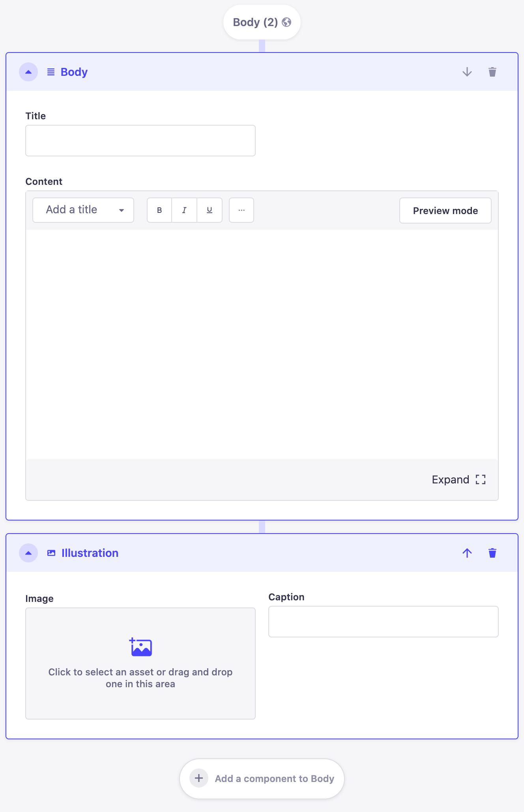
Task: Switch editor to Preview mode
Action: tap(445, 211)
